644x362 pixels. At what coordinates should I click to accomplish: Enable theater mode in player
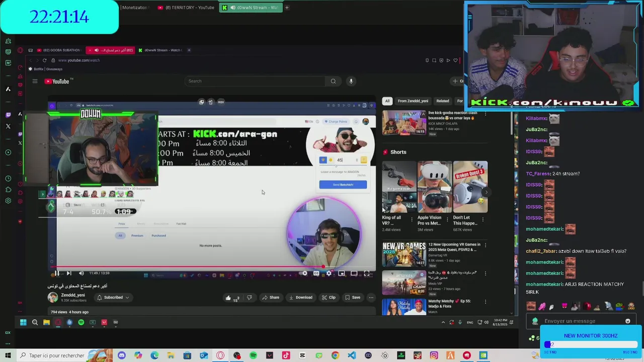[x=354, y=273]
